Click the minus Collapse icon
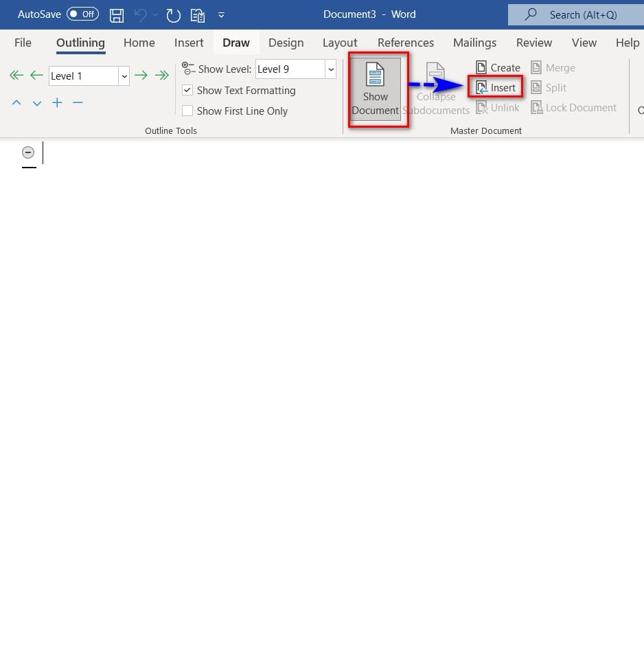The height and width of the screenshot is (662, 644). pyautogui.click(x=78, y=102)
